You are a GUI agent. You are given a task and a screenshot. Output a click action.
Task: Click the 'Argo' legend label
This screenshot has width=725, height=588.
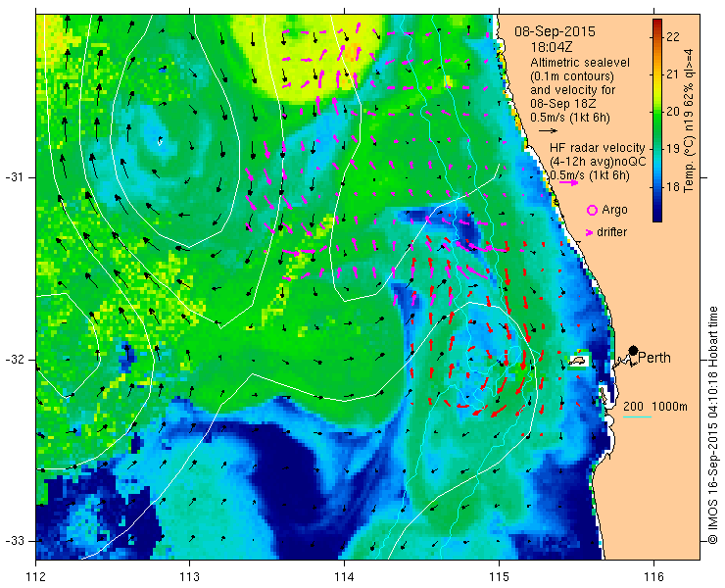coord(614,210)
